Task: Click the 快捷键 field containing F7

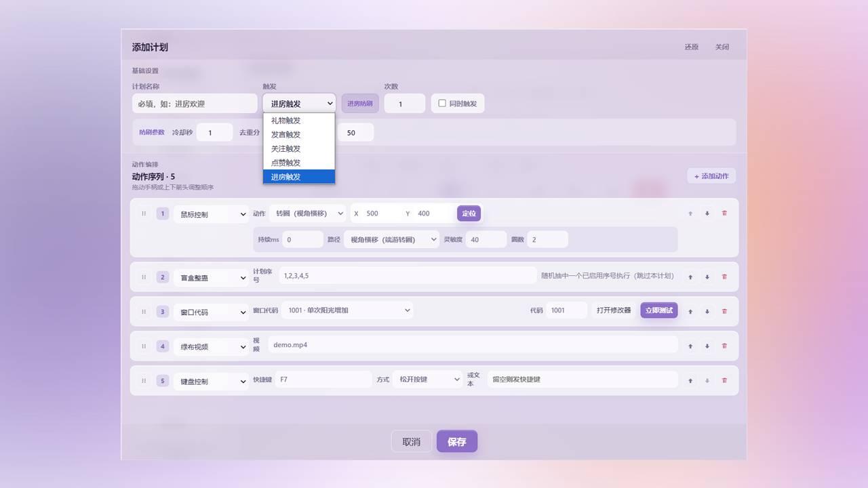Action: [323, 379]
